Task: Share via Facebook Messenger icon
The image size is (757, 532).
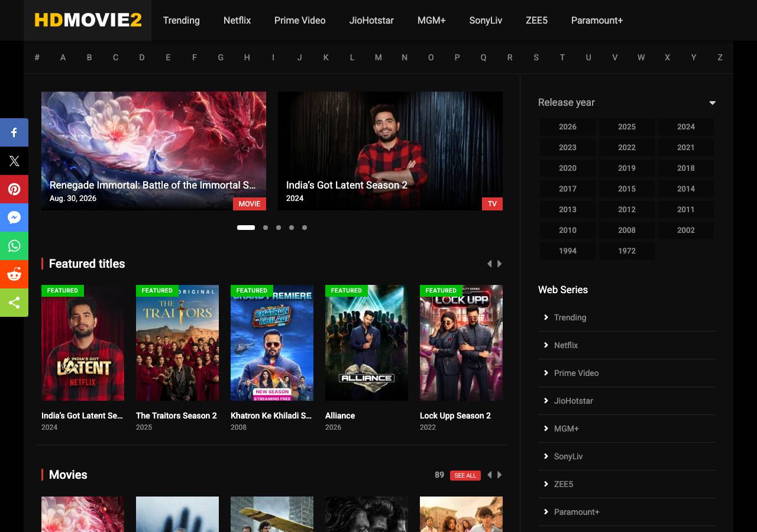Action: click(14, 218)
